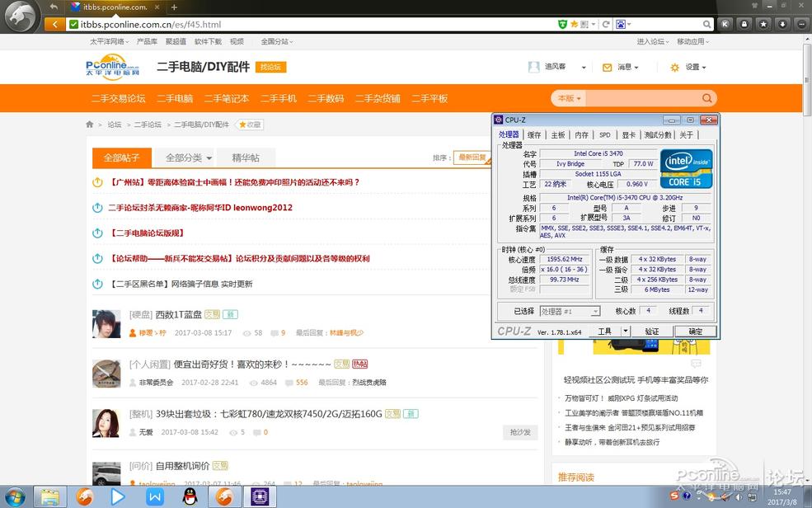The image size is (812, 508).
Task: Click the envelope 消息 icon
Action: 607,68
